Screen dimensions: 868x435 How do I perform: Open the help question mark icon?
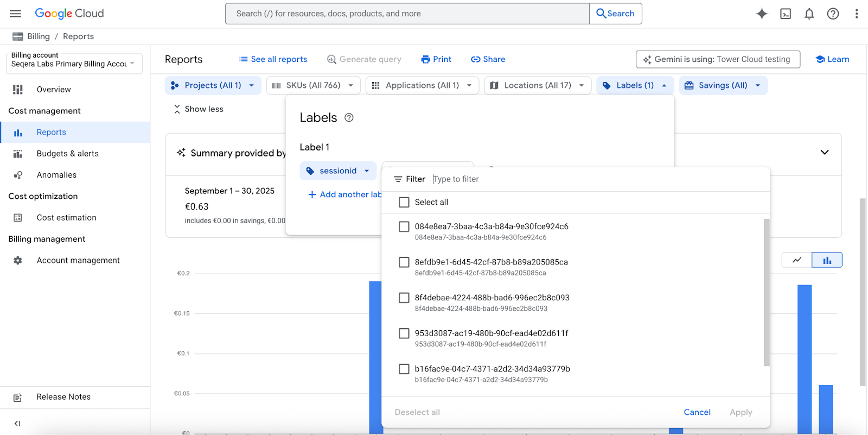(833, 14)
